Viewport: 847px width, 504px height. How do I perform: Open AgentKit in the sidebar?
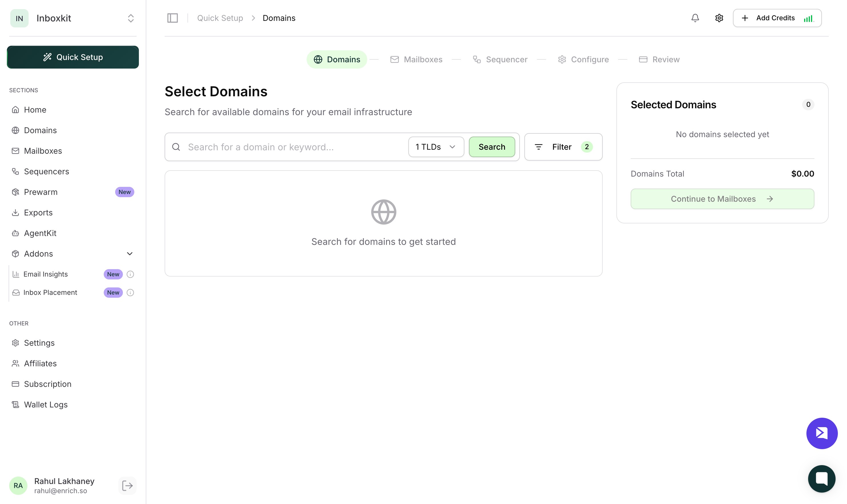pyautogui.click(x=40, y=233)
